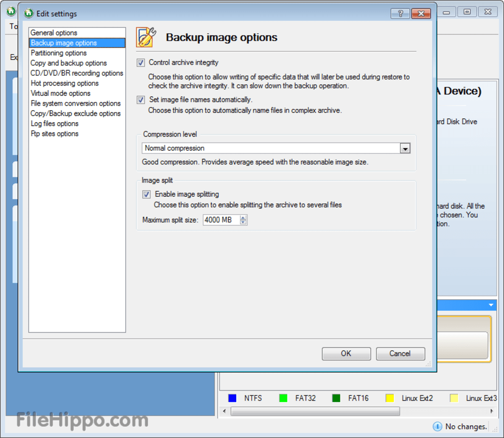
Task: Select Ftp sites options
Action: (54, 133)
